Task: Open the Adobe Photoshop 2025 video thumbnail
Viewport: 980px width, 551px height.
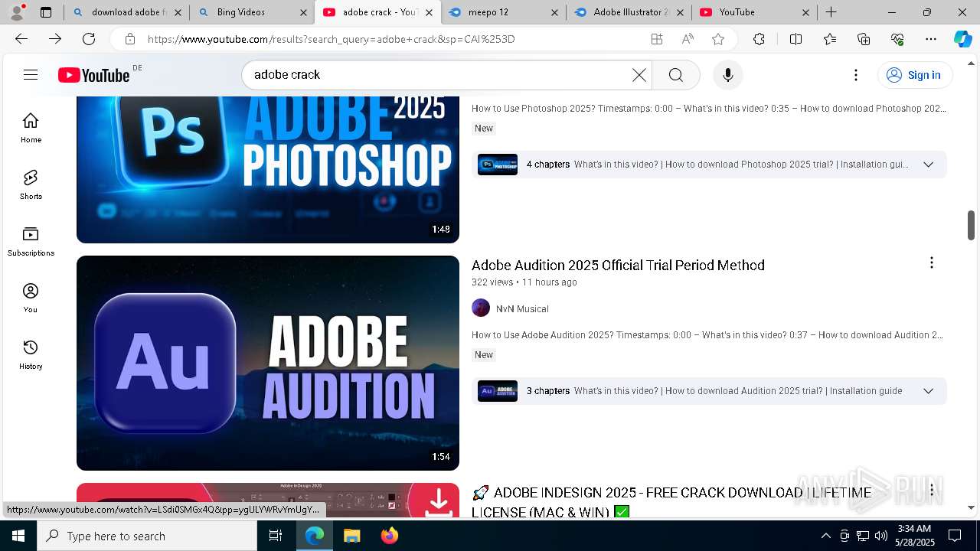Action: pyautogui.click(x=268, y=170)
